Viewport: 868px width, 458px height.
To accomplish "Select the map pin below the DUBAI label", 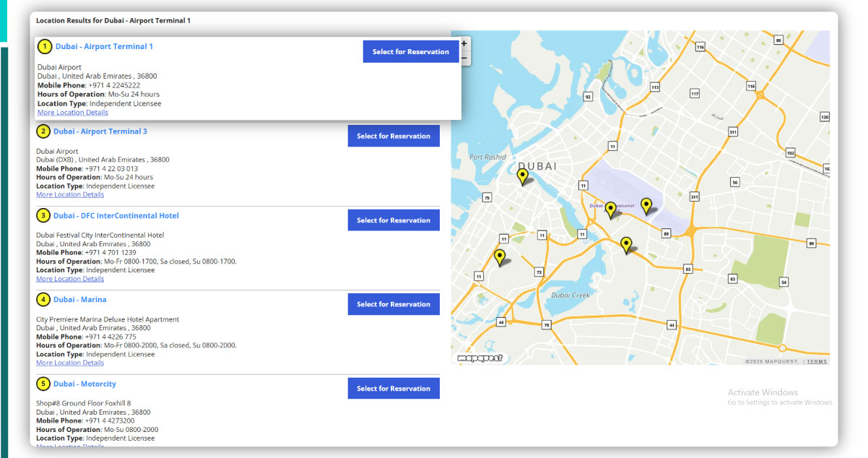I will point(523,176).
